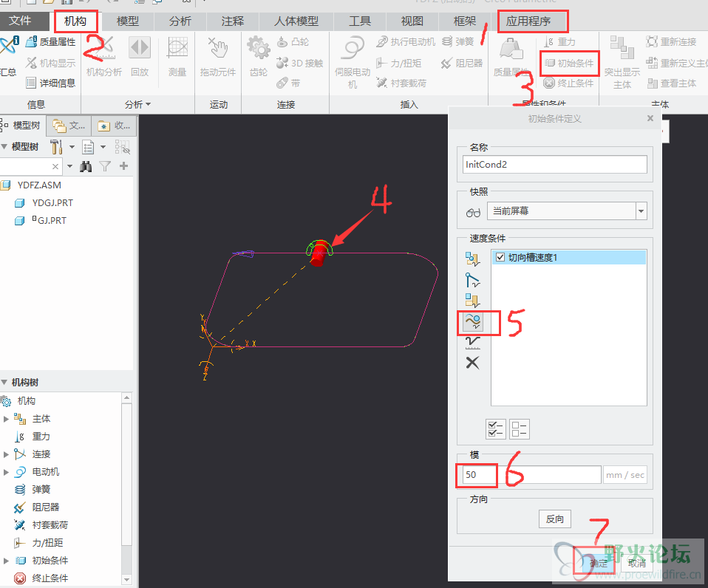Click the model tree filter funnel icon

105,166
